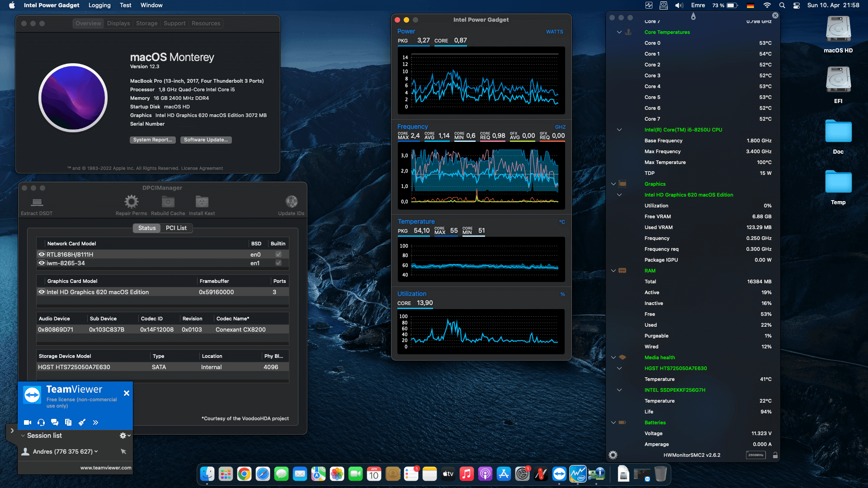Click eye icon beside Intel HD Graphics 620
Viewport: 868px width, 488px height.
point(42,292)
